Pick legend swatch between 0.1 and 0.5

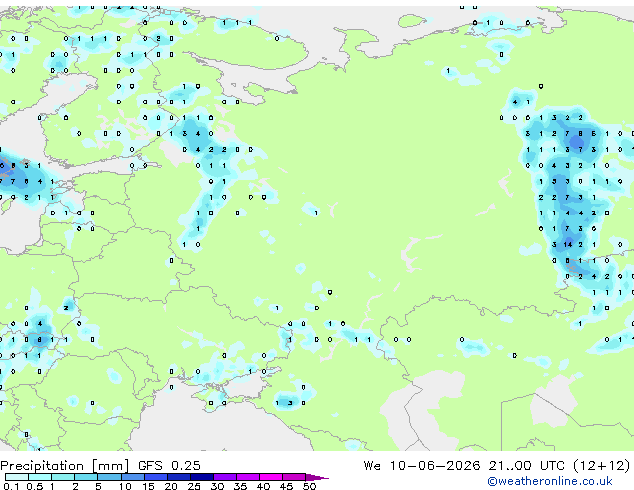tap(17, 477)
